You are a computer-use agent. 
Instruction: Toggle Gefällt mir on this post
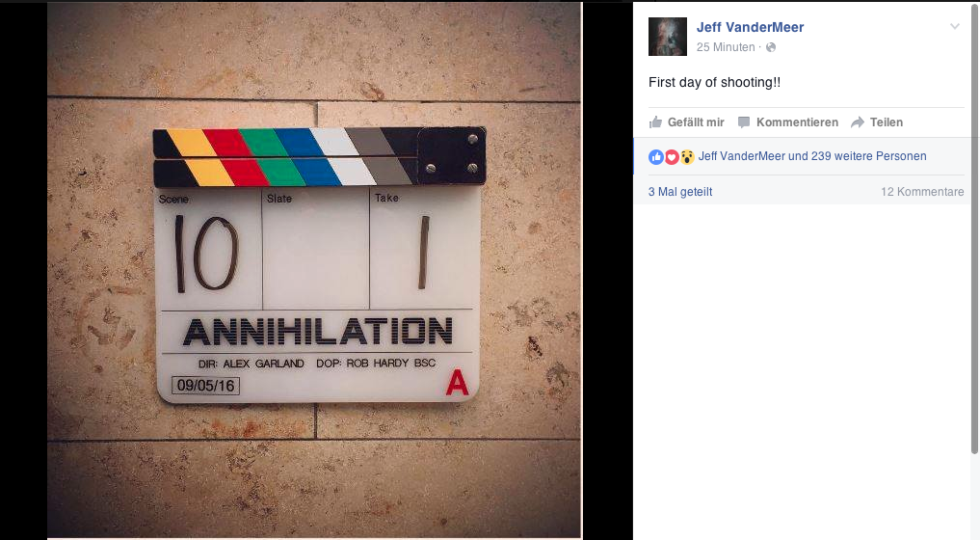tap(687, 122)
